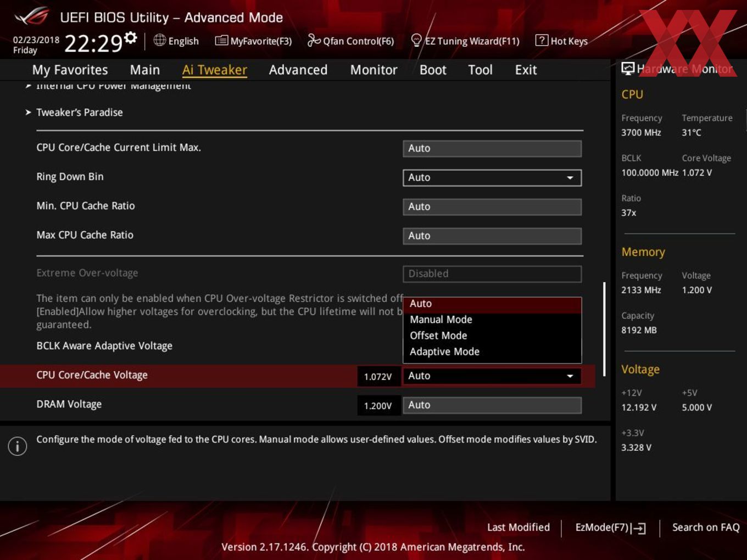This screenshot has width=747, height=560.
Task: Switch to the Monitor tab
Action: 374,70
